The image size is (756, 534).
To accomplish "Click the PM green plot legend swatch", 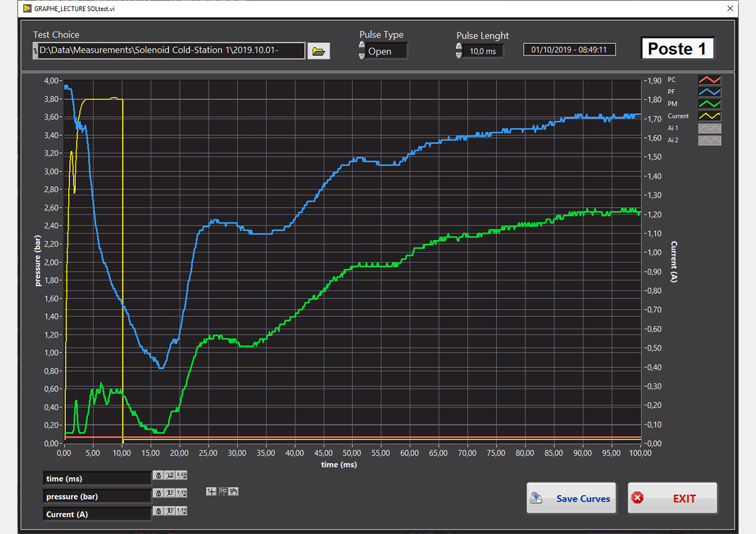I will click(710, 104).
